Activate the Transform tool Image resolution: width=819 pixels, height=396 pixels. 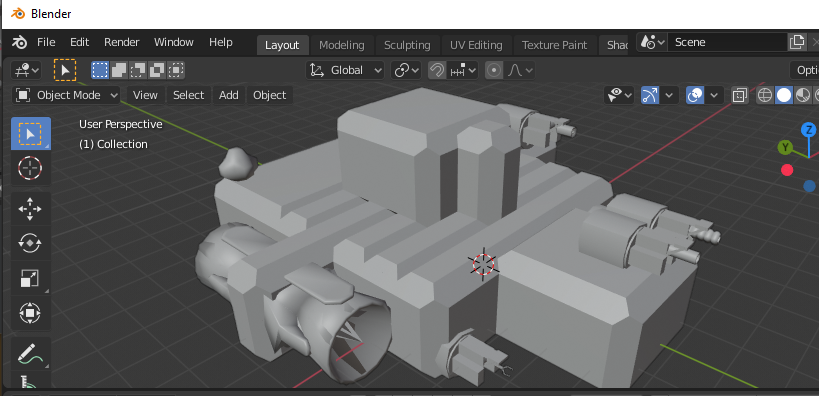click(30, 313)
